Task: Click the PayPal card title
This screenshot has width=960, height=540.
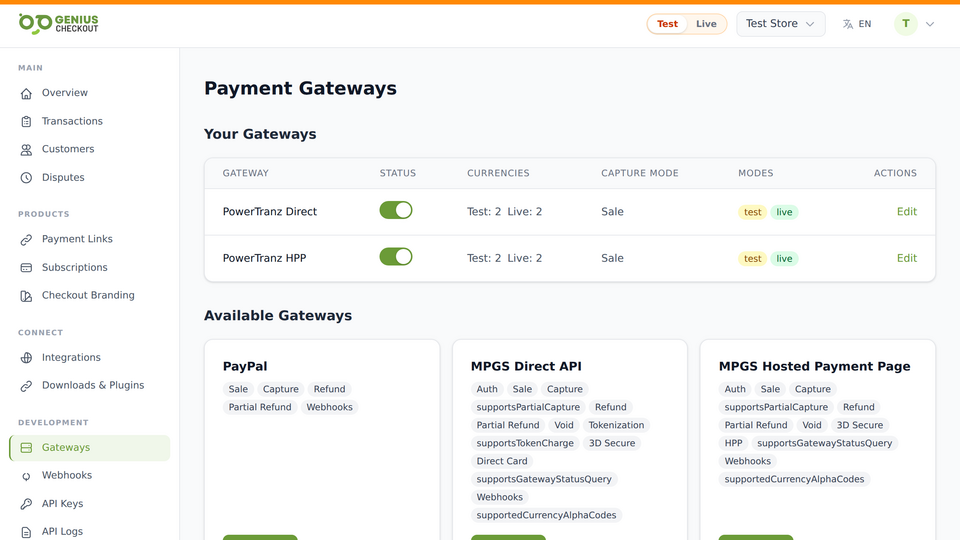Action: pos(245,366)
